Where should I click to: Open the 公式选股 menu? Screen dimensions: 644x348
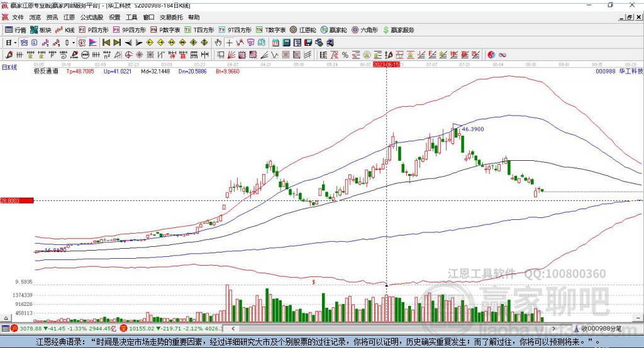[92, 17]
